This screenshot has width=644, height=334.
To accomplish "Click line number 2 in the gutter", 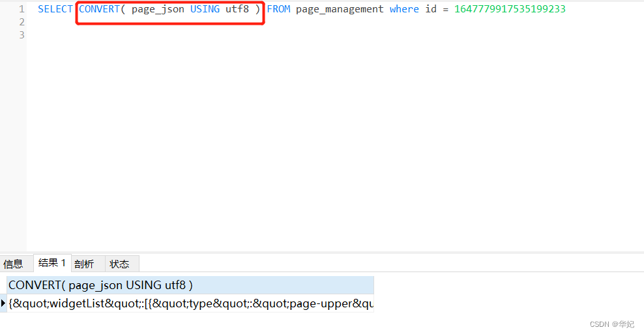I will coord(22,22).
